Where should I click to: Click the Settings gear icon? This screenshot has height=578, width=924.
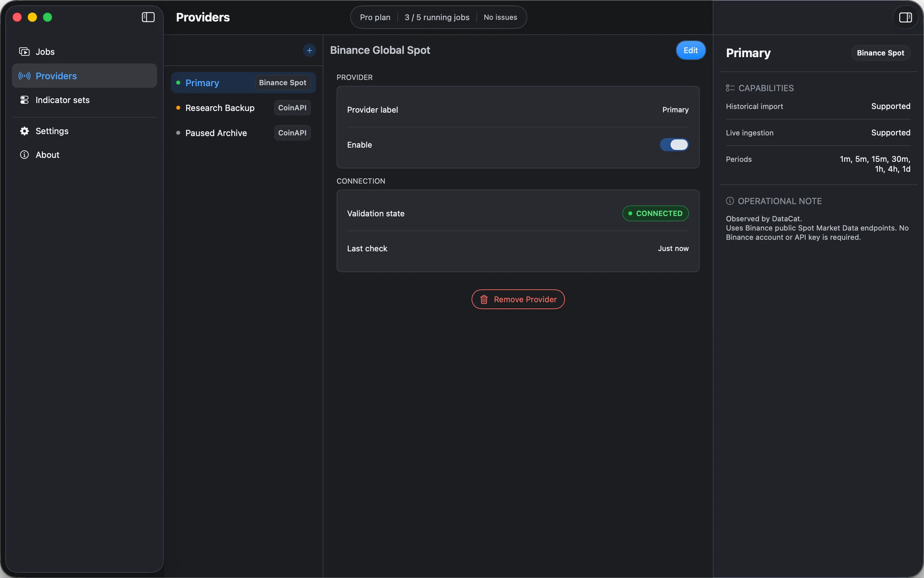(x=24, y=131)
